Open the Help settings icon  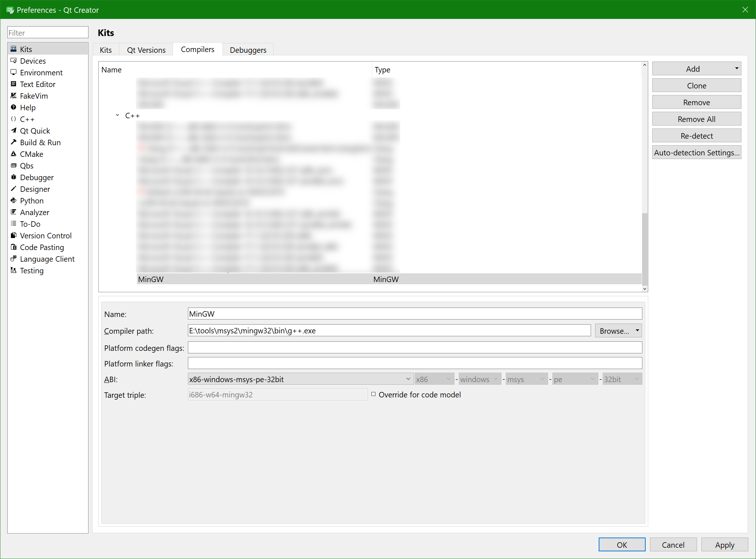pos(13,107)
